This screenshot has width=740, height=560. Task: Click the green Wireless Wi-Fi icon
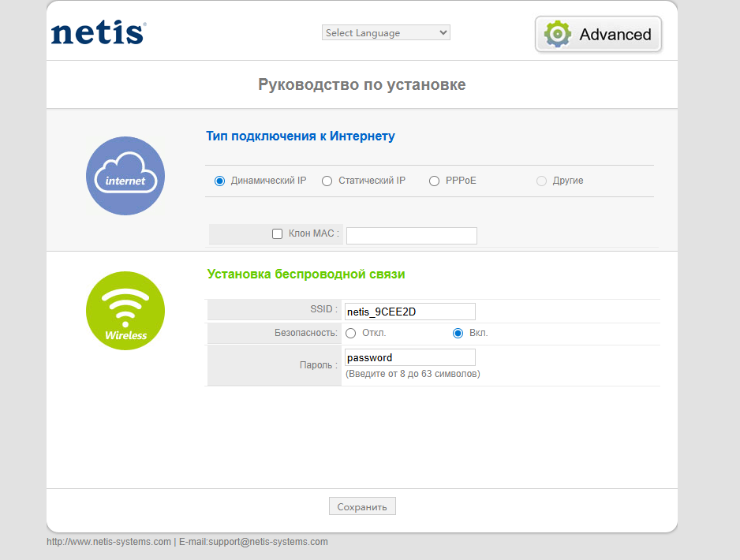click(125, 311)
